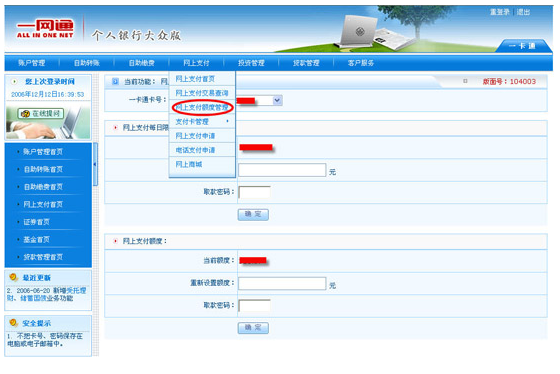Go to 账户管理首页 in the sidebar
This screenshot has width=560, height=374.
(x=43, y=152)
